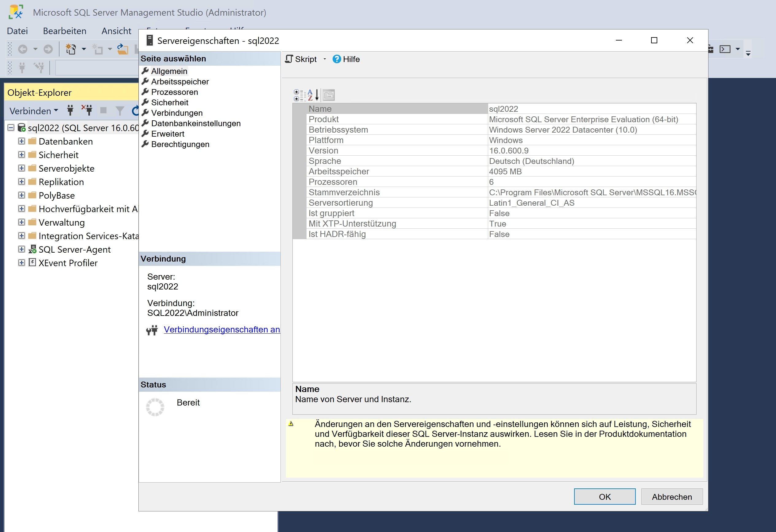Click disconnect icon with red X

(x=87, y=110)
